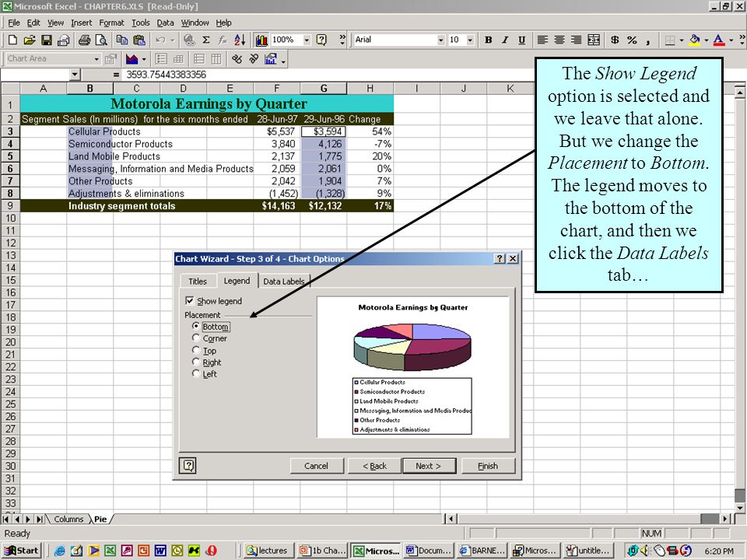Screen dimensions: 747x560
Task: Click the Office Assistant help icon in toolbar
Action: (321, 40)
